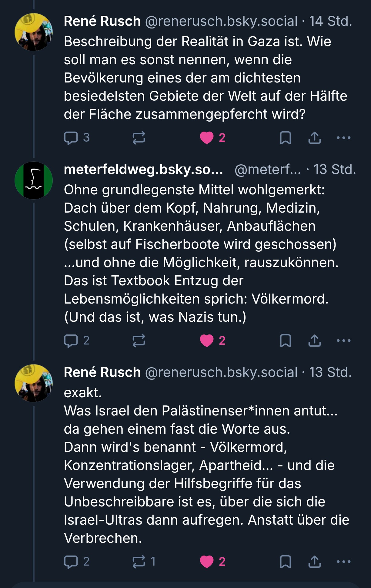
Task: Repost René Rusch's 14 Std. post
Action: 139,138
